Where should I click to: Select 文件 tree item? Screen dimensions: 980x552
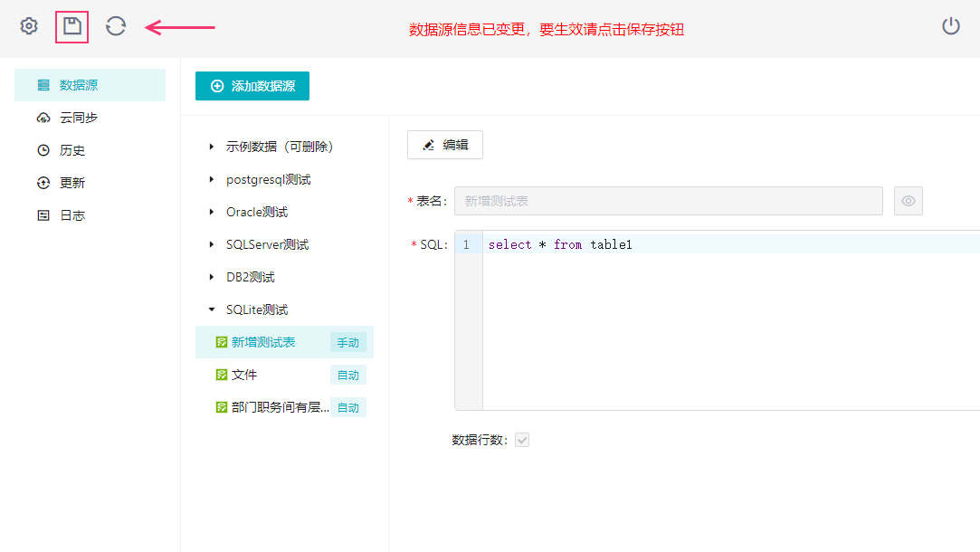pyautogui.click(x=284, y=375)
